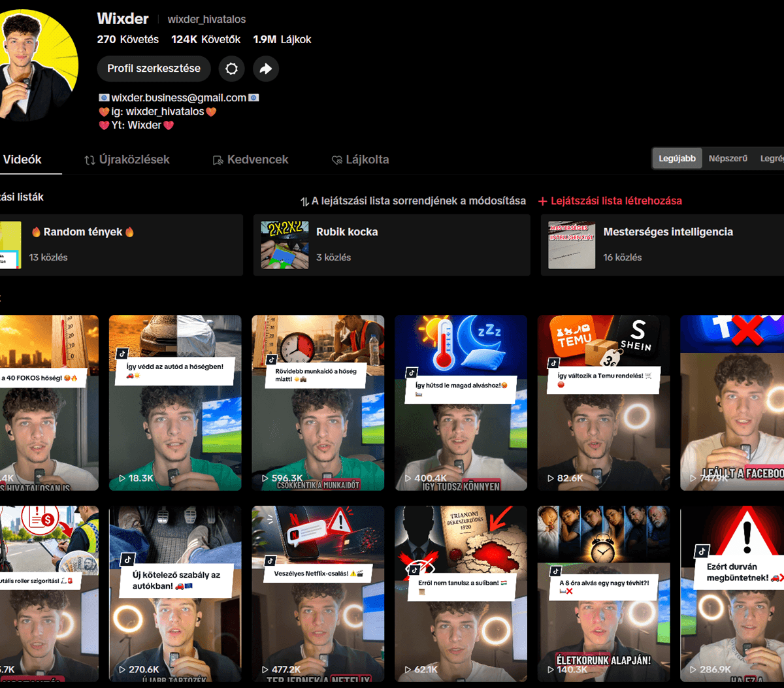Click the 270.6K play count icon
Viewport: 784px width, 688px height.
(x=122, y=670)
